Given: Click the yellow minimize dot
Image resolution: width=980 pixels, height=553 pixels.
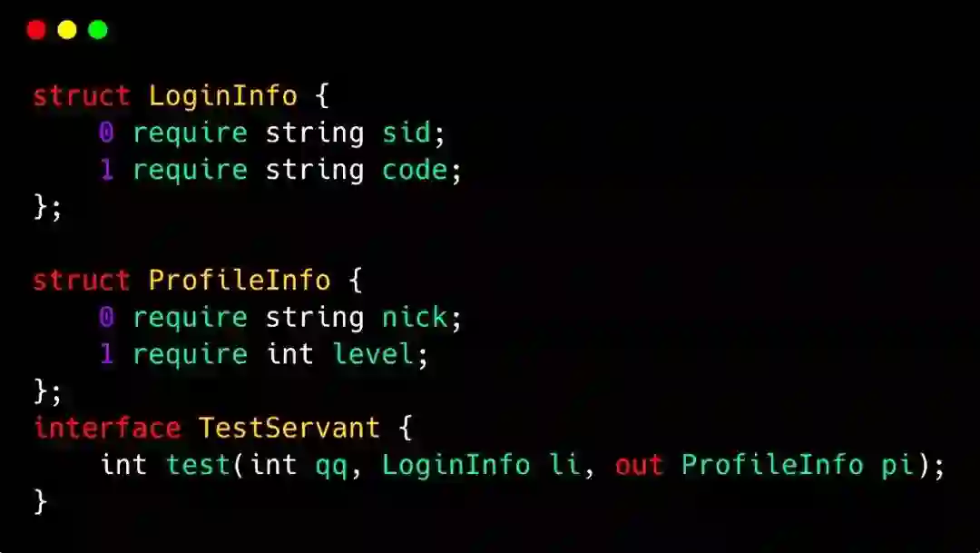Looking at the screenshot, I should click(x=67, y=29).
